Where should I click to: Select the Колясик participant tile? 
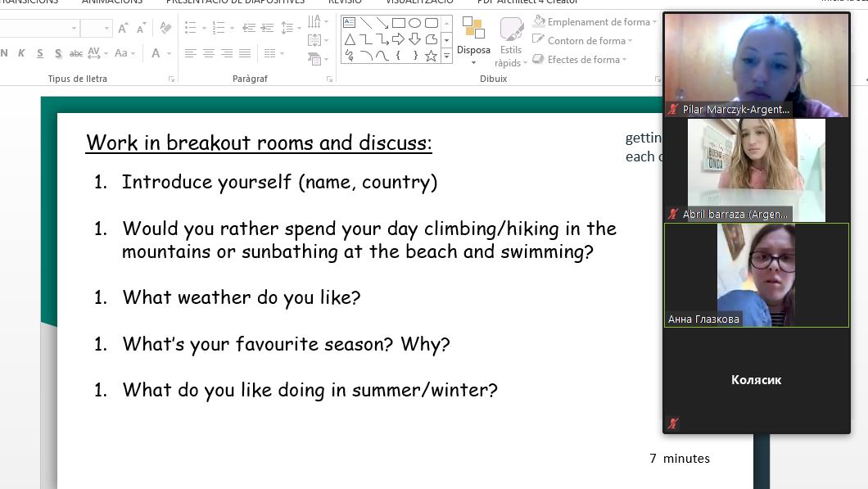756,380
